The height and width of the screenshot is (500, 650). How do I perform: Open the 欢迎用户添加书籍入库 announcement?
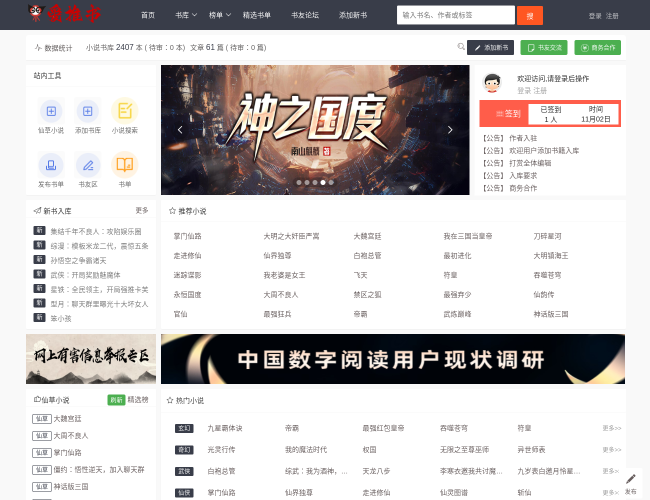pyautogui.click(x=544, y=150)
